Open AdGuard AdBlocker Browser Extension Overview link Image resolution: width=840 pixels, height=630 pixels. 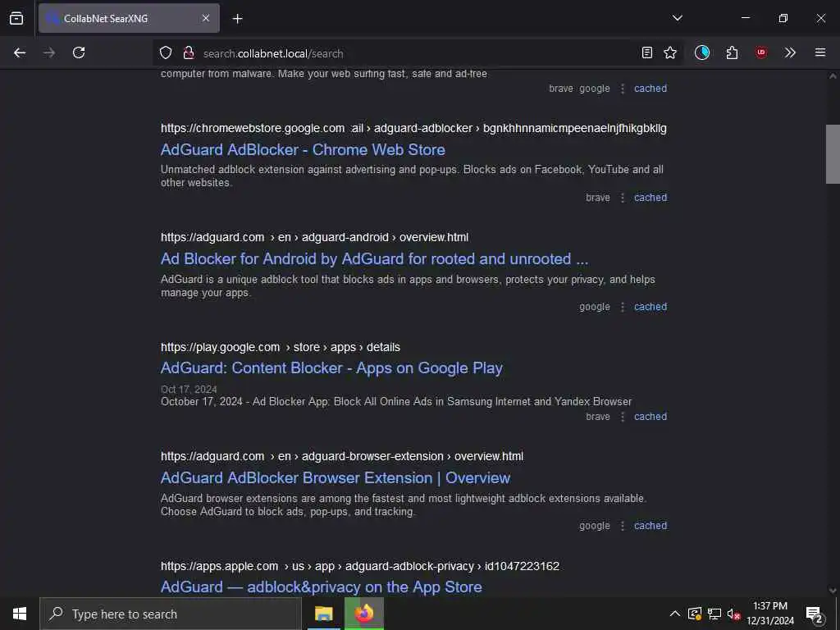[x=336, y=478]
